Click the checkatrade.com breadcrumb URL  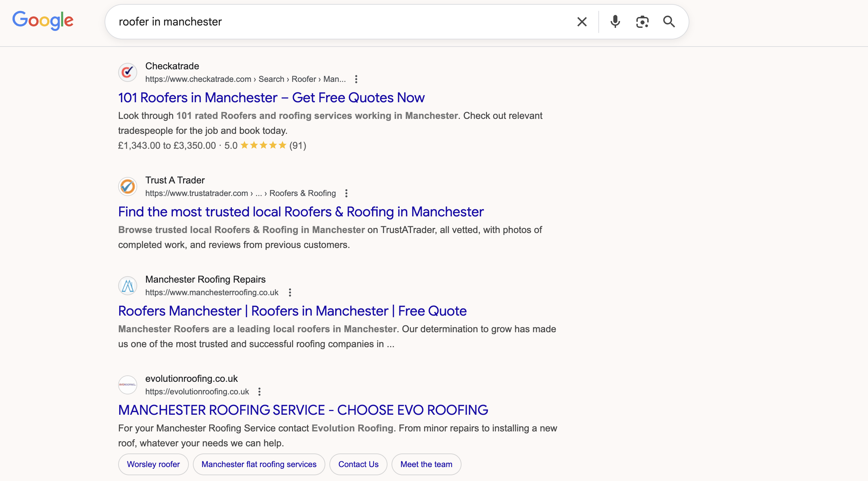click(246, 79)
